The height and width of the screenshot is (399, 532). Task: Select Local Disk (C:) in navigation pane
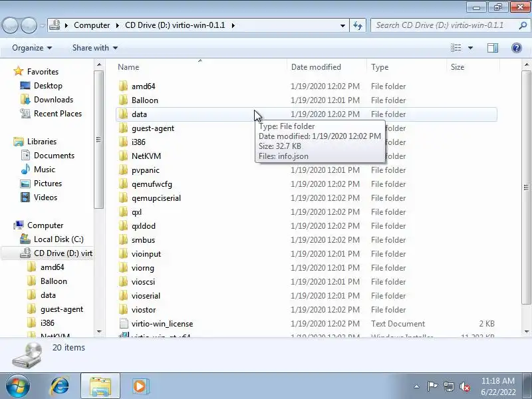pos(52,239)
